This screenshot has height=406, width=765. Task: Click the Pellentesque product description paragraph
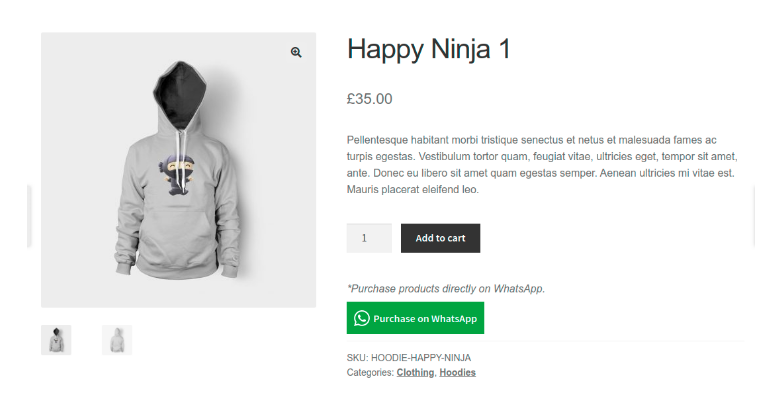coord(541,164)
